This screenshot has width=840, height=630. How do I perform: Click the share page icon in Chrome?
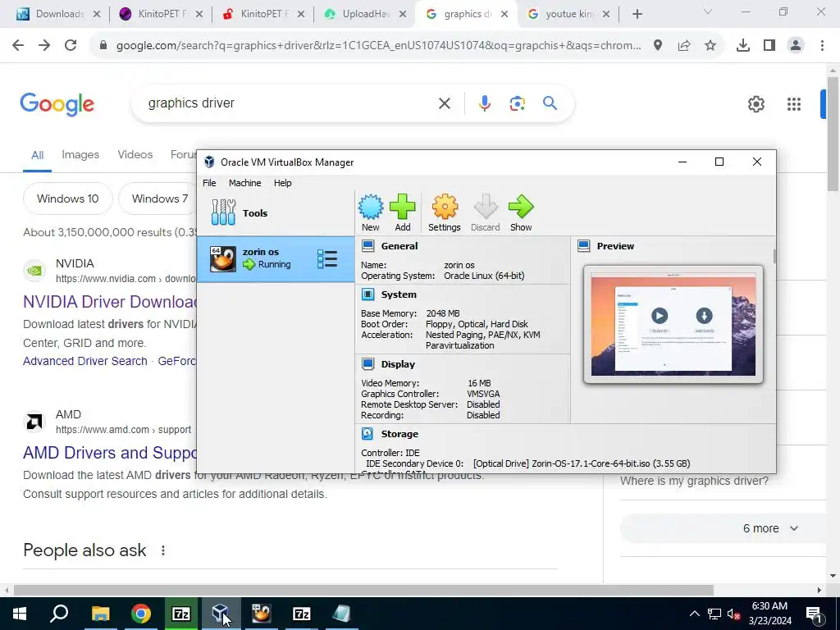click(684, 46)
